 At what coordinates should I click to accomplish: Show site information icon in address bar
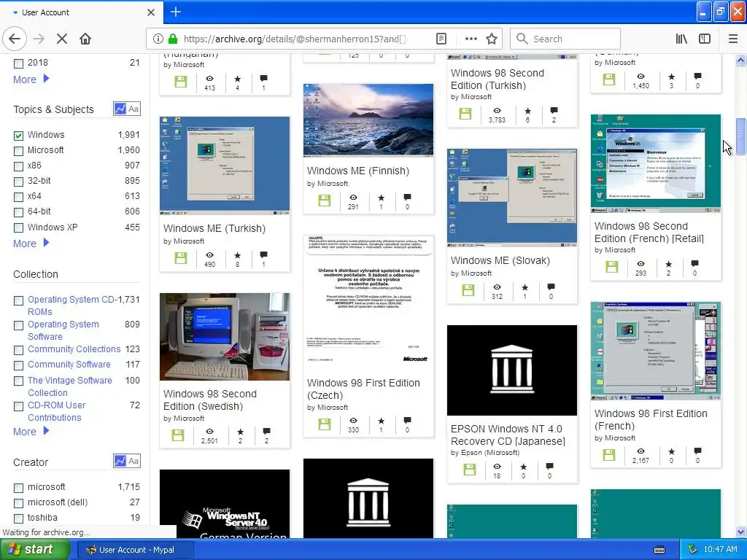click(x=158, y=39)
